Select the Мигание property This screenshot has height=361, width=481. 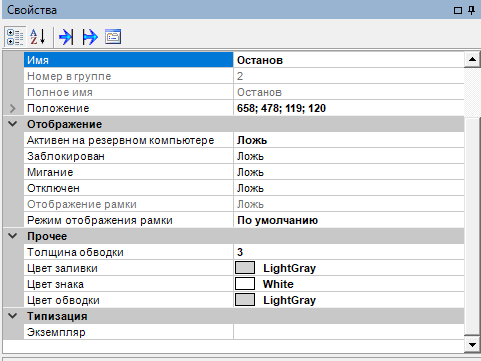128,172
